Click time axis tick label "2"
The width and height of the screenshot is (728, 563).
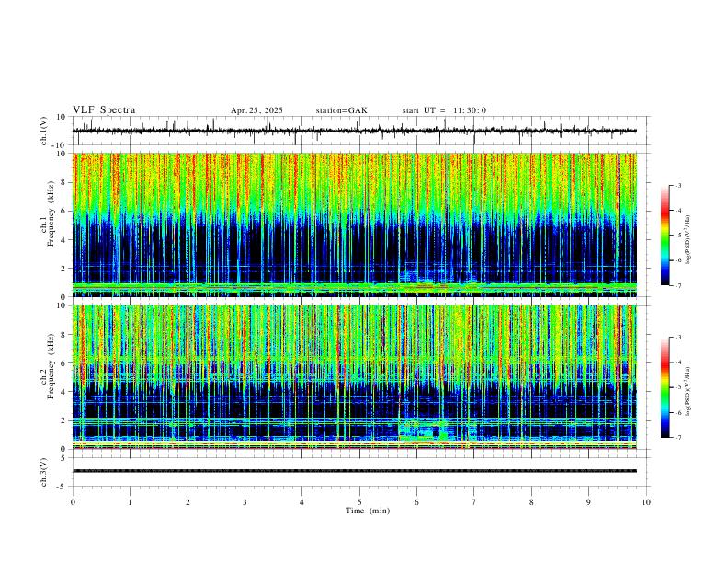coord(188,502)
